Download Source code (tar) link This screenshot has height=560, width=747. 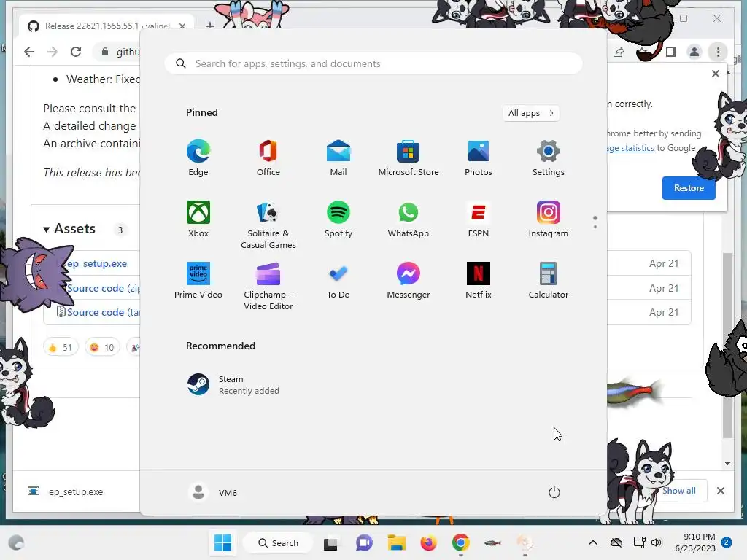tap(104, 312)
